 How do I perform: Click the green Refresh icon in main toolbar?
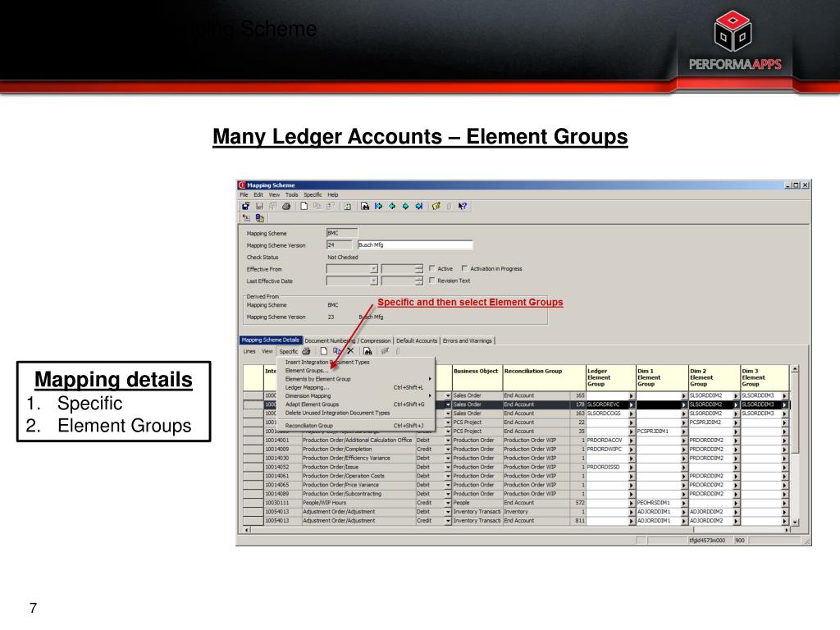click(347, 206)
